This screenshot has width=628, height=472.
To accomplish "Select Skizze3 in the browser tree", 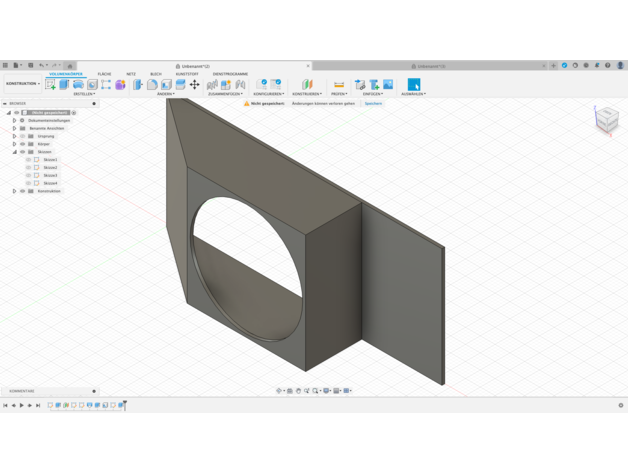I will coord(50,175).
